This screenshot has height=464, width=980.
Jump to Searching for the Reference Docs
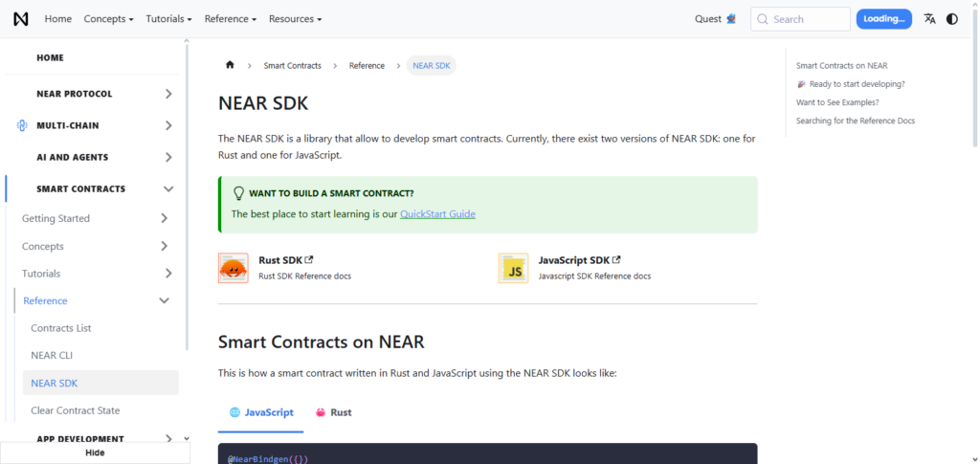(856, 121)
